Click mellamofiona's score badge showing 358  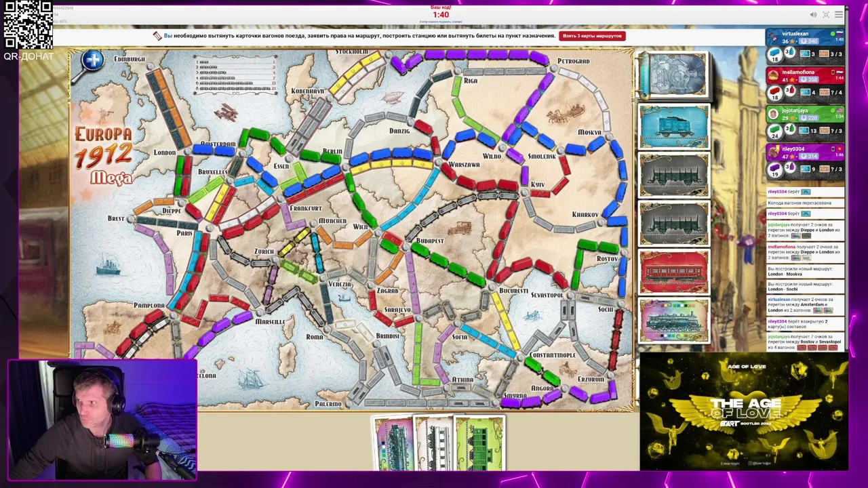pyautogui.click(x=809, y=79)
